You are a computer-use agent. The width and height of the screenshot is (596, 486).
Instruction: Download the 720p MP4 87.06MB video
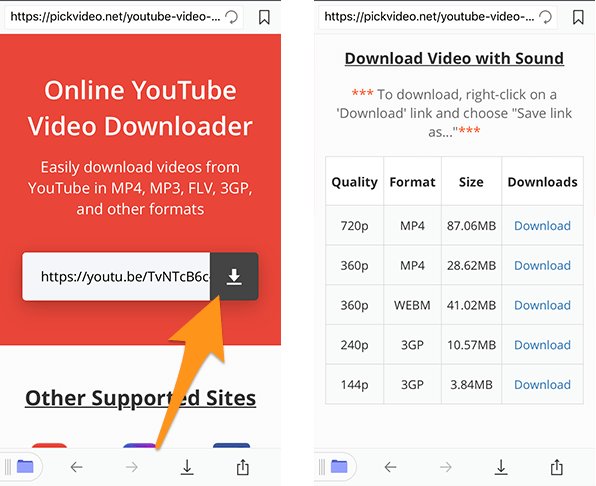(542, 226)
